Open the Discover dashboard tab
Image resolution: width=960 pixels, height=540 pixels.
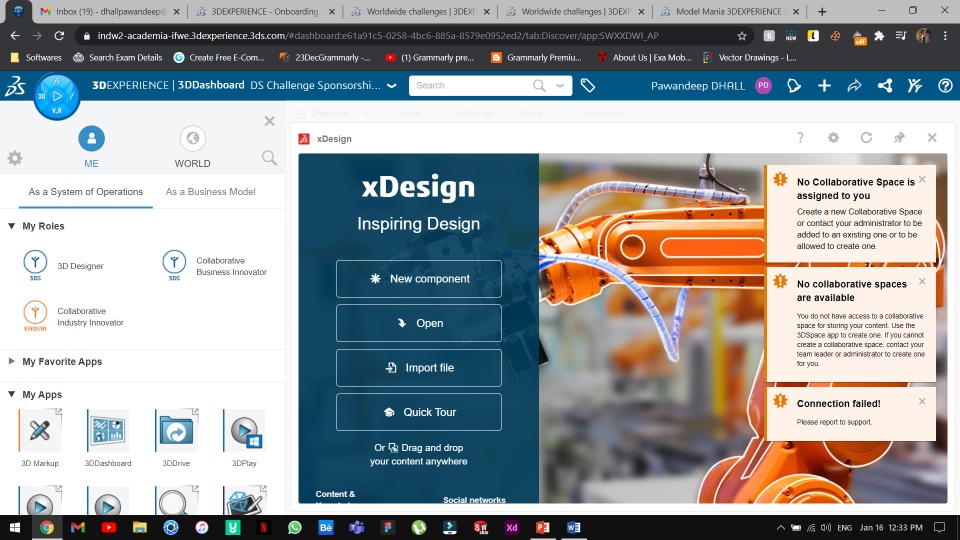pyautogui.click(x=331, y=113)
